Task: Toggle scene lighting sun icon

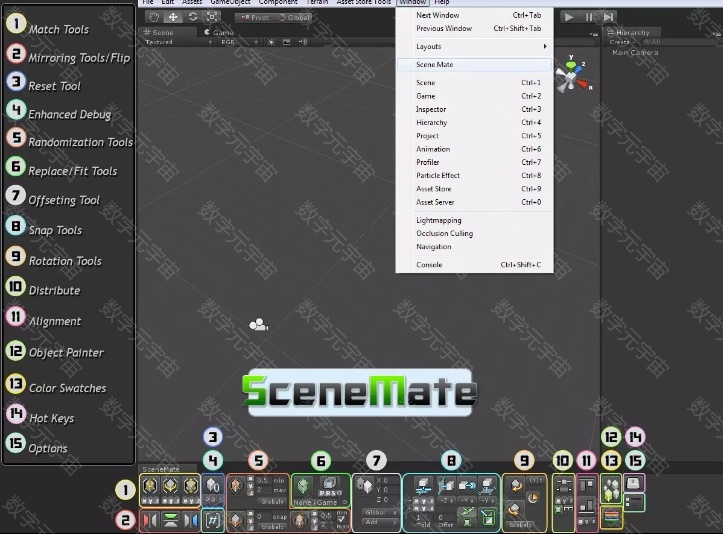Action: pyautogui.click(x=271, y=42)
